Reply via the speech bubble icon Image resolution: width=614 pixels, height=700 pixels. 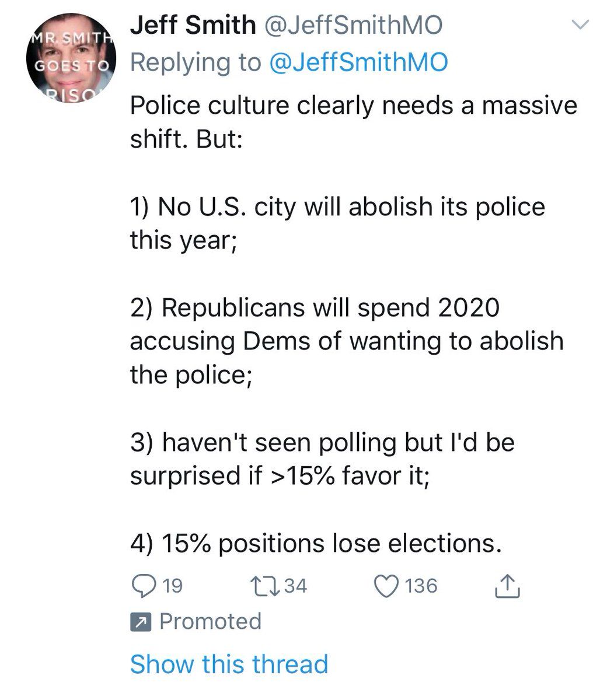point(142,586)
